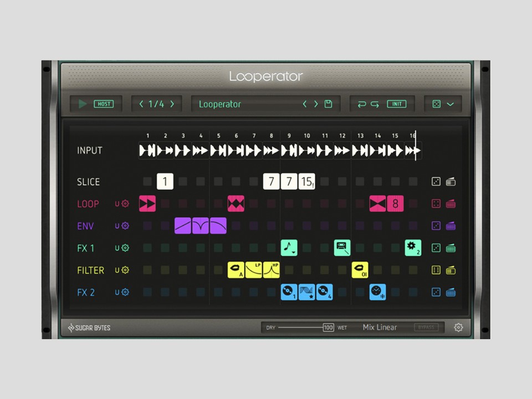Select the FILTER LP lowpass block
Image resolution: width=532 pixels, height=399 pixels.
tap(253, 270)
